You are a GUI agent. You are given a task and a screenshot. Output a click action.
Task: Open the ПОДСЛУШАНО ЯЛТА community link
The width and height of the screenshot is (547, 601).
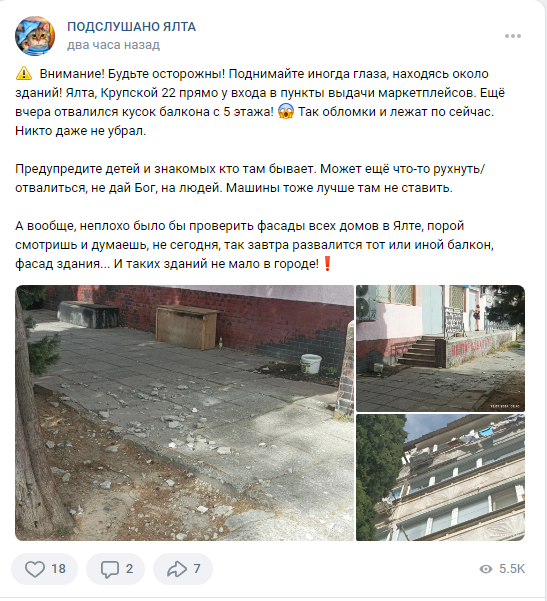(x=131, y=27)
